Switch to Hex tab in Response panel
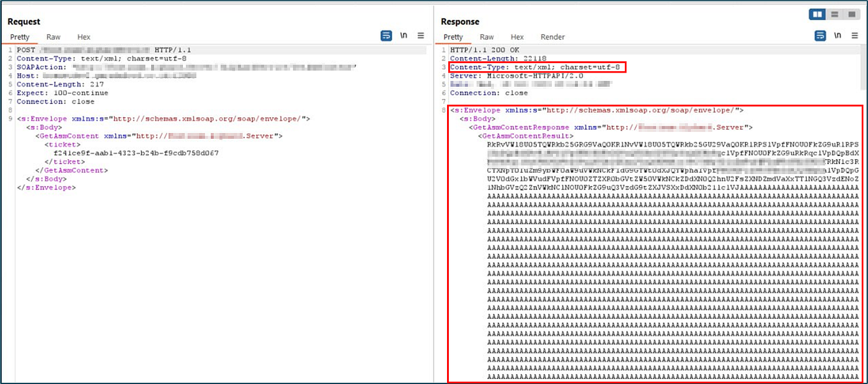Image resolution: width=868 pixels, height=384 pixels. click(517, 37)
